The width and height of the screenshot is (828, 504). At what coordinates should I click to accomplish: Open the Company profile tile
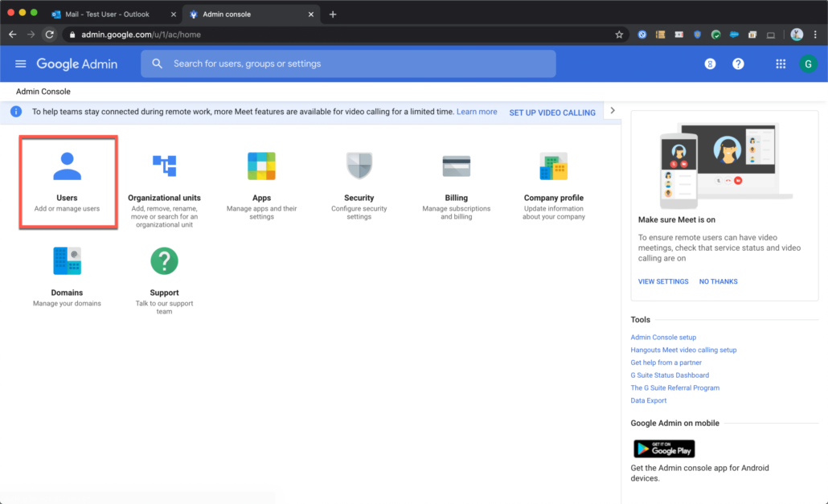pyautogui.click(x=553, y=185)
